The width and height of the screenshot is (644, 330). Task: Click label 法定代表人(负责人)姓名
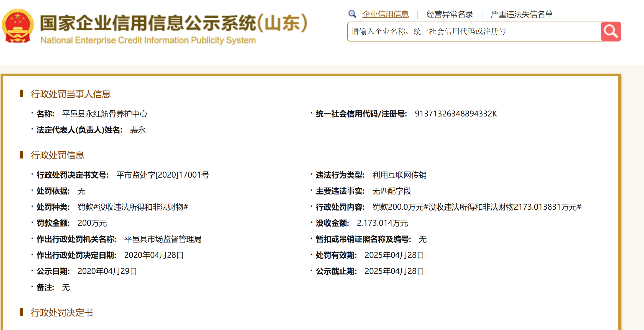[79, 130]
